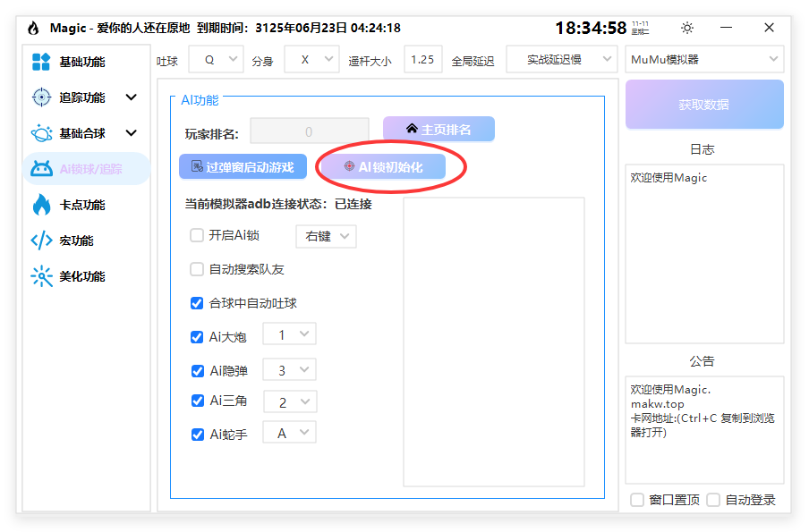This screenshot has width=809, height=532.
Task: Uncheck 合球中自动吐球
Action: 196,303
